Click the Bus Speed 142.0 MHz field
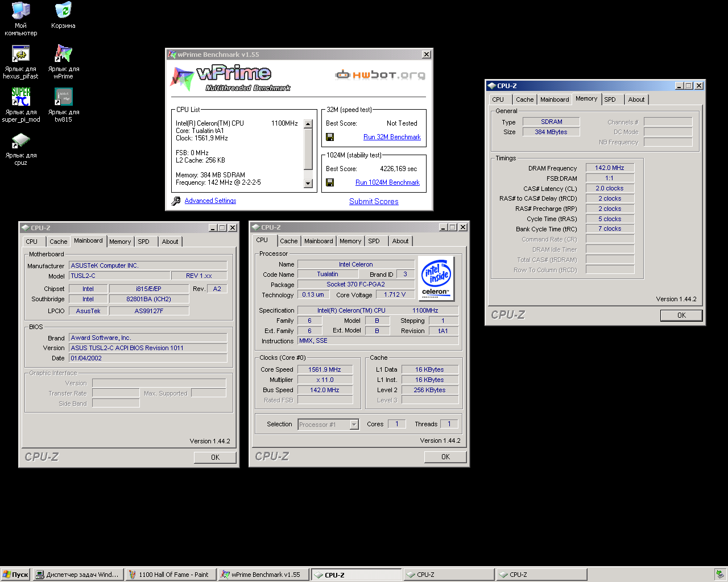728x582 pixels. click(325, 390)
